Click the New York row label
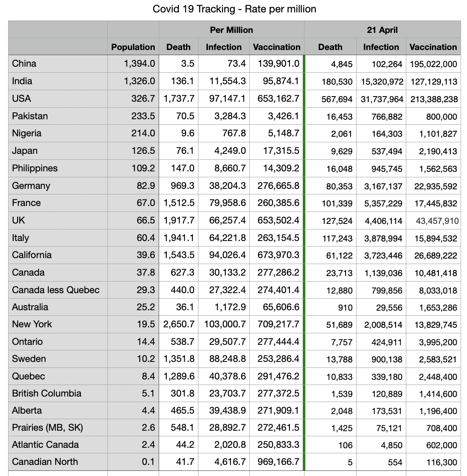467x476 pixels. point(32,324)
